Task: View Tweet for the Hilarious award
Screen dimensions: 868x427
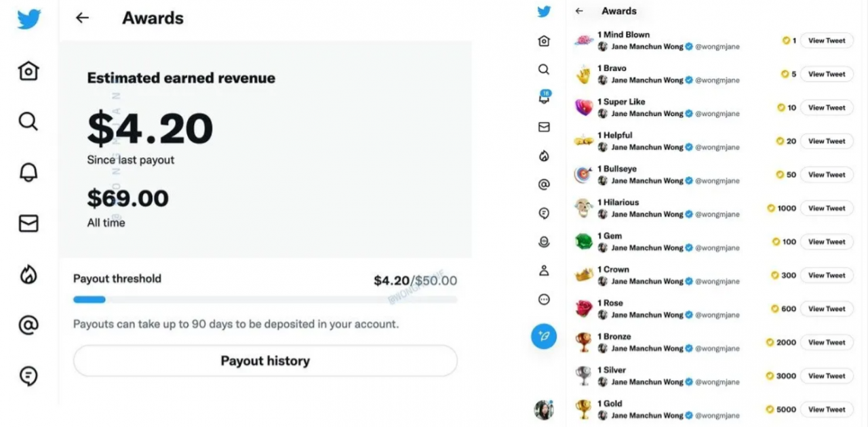Action: [827, 208]
